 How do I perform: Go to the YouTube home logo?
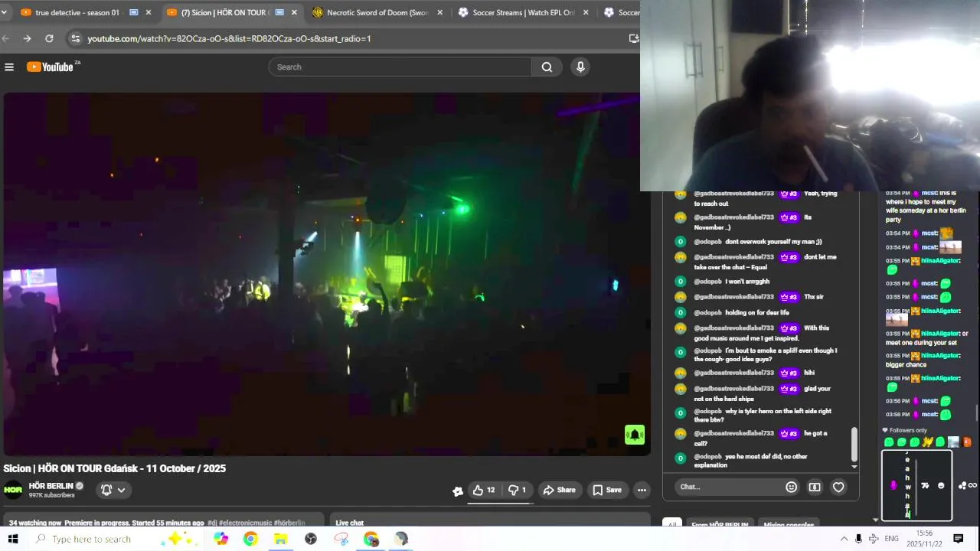(51, 67)
